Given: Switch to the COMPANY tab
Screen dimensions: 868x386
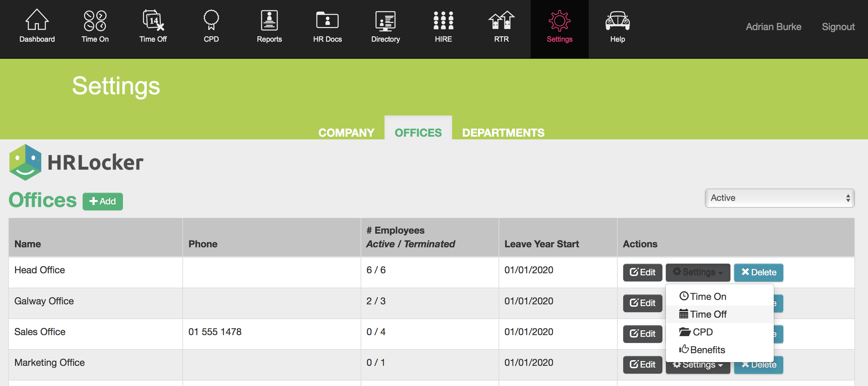Looking at the screenshot, I should click(346, 133).
